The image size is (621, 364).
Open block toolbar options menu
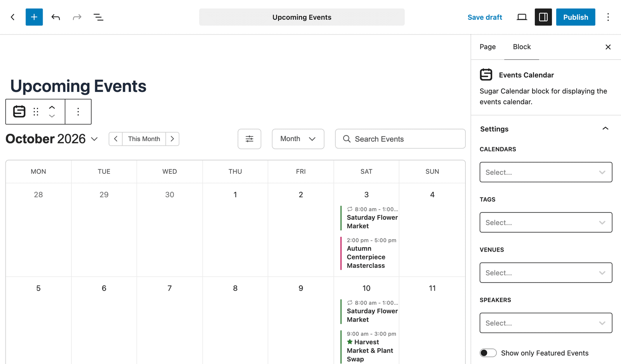click(78, 112)
